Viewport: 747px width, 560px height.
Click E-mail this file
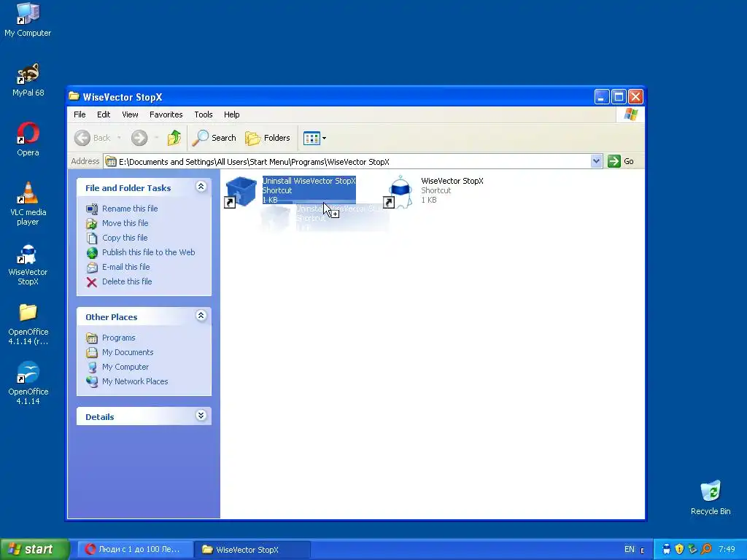pos(118,267)
